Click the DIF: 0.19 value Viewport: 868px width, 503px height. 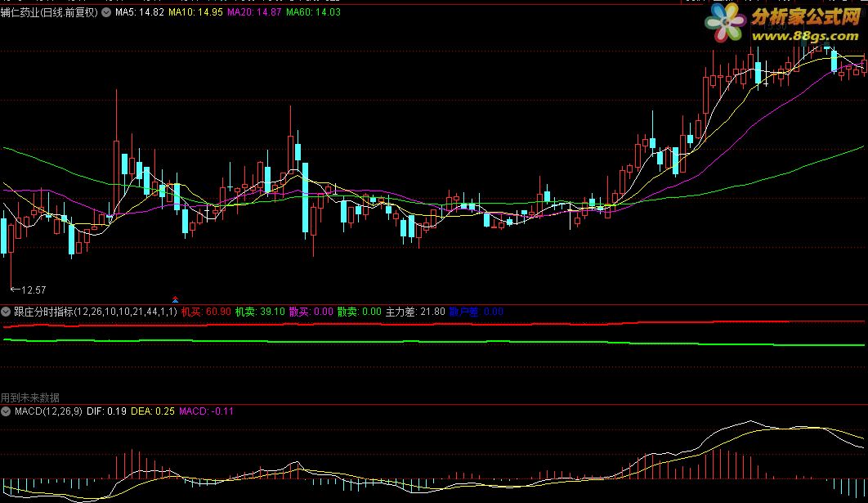tap(106, 411)
